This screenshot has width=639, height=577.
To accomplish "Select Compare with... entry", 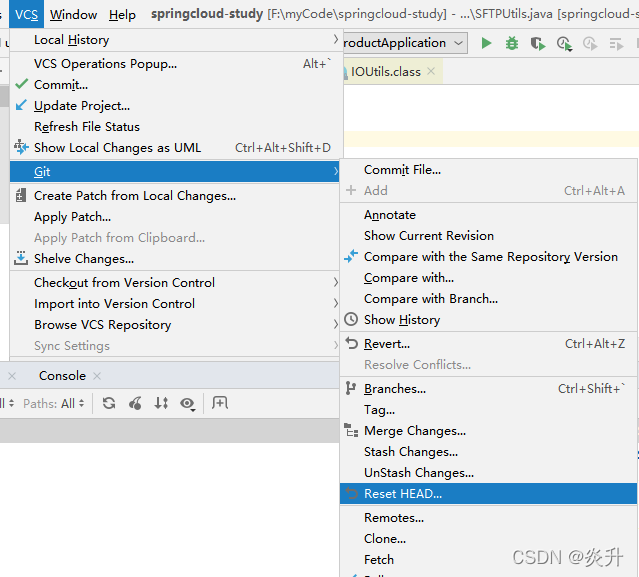I will [488, 278].
